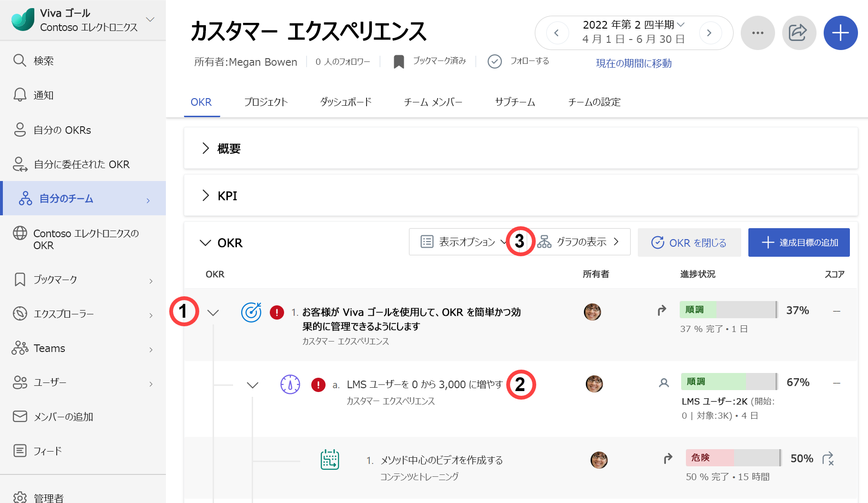Click the 67% progress bar
The width and height of the screenshot is (868, 503).
coord(729,382)
